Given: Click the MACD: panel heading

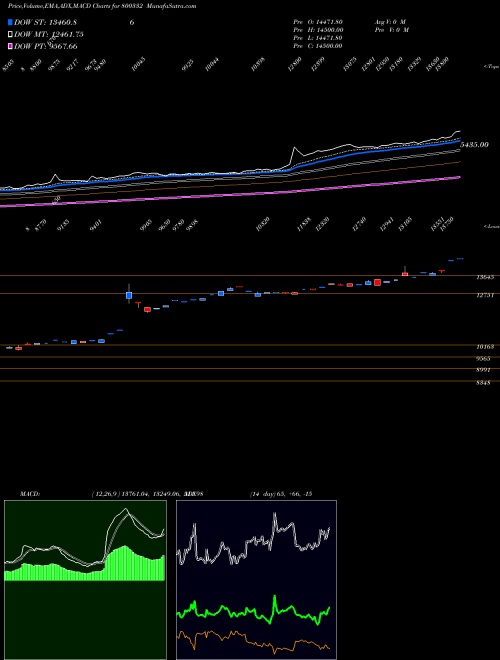Looking at the screenshot, I should pos(30,494).
